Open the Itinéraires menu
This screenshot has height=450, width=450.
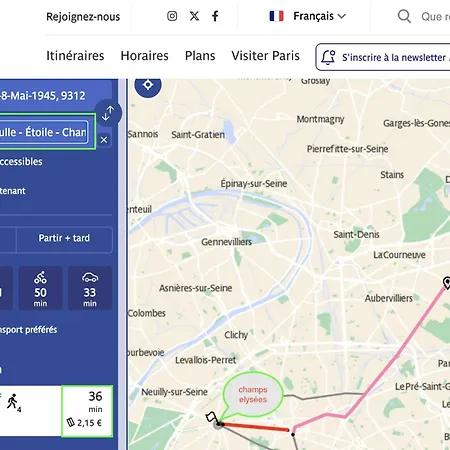(x=75, y=56)
